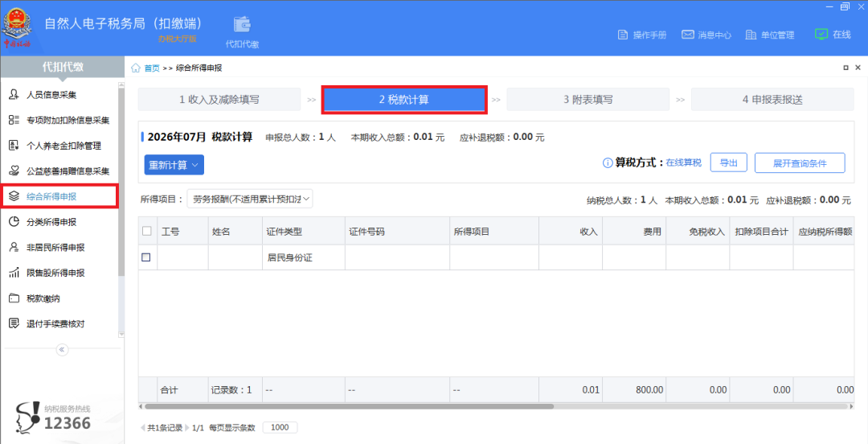This screenshot has width=868, height=444.
Task: Click the 在线算税 link
Action: [x=683, y=163]
